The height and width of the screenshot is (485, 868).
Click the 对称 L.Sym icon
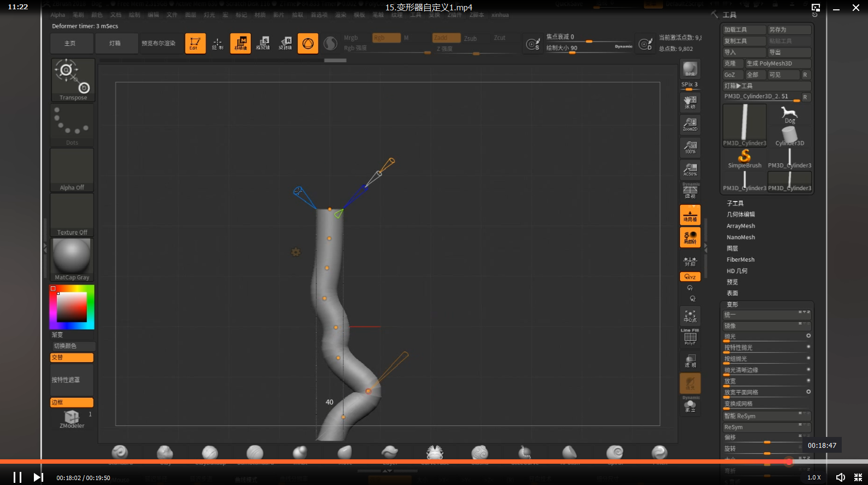690,261
